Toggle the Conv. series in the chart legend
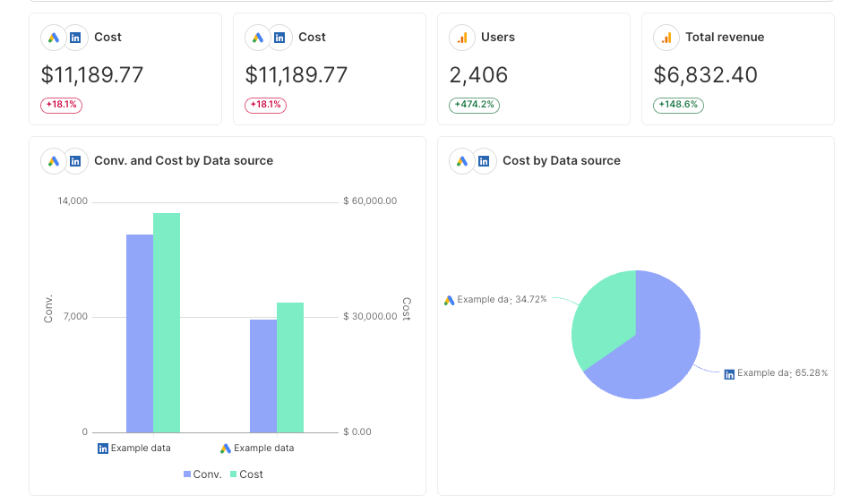 (x=202, y=474)
